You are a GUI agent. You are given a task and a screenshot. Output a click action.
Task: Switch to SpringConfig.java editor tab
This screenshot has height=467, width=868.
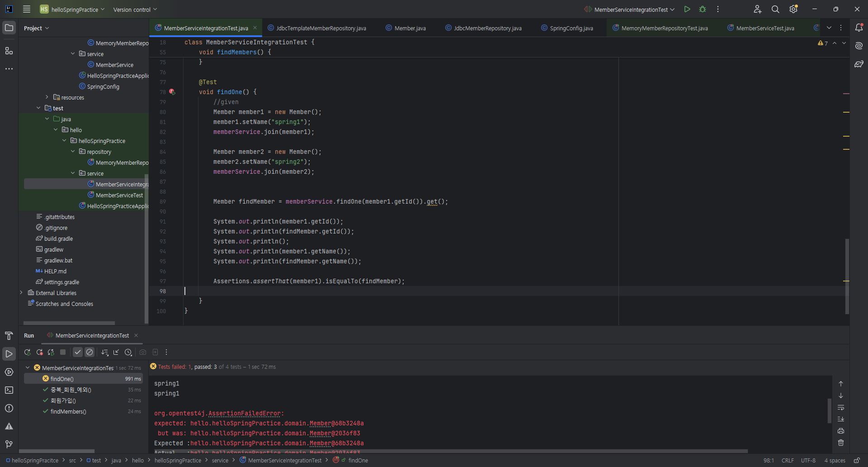coord(567,28)
